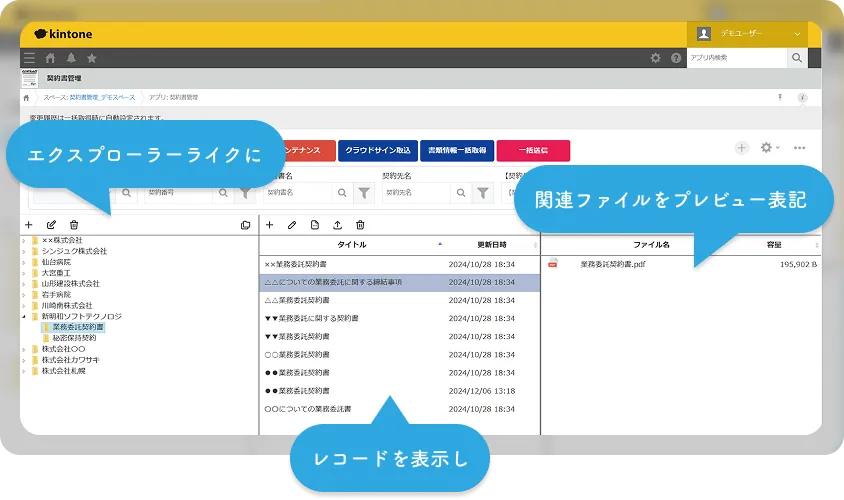The width and height of the screenshot is (844, 500).
Task: Open the help question mark icon
Action: point(676,58)
